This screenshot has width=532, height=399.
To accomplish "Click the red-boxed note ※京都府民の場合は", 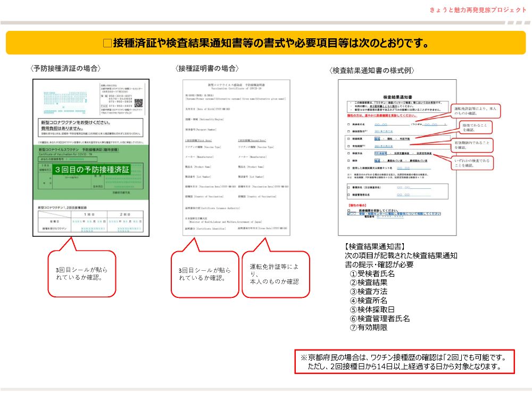I will pyautogui.click(x=404, y=362).
